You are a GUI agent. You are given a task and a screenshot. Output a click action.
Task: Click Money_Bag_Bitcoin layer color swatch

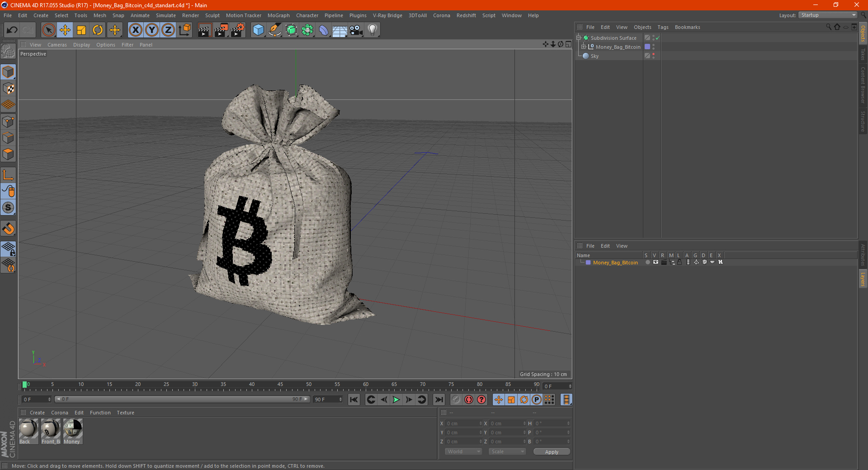click(588, 263)
